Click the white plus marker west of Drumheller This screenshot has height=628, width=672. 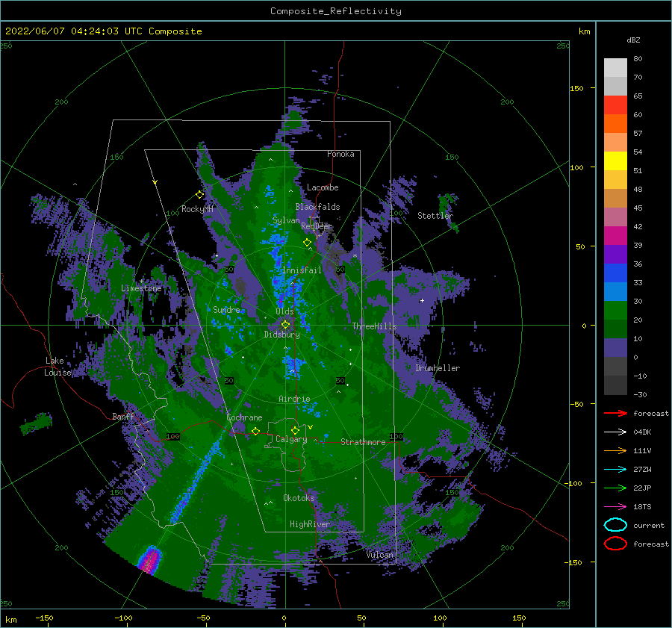422,300
